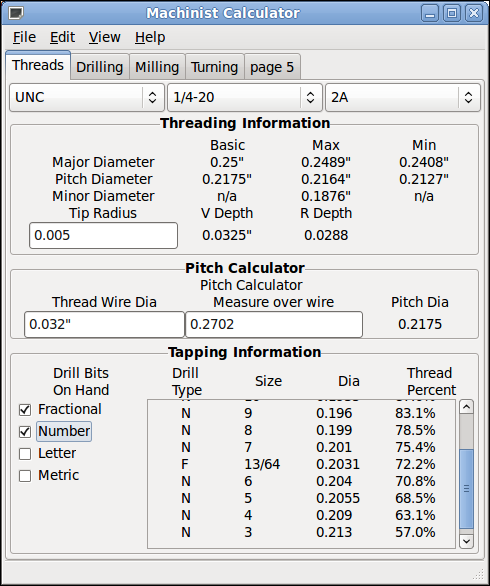
Task: Click the R Depth 0.0288 value
Action: click(326, 235)
